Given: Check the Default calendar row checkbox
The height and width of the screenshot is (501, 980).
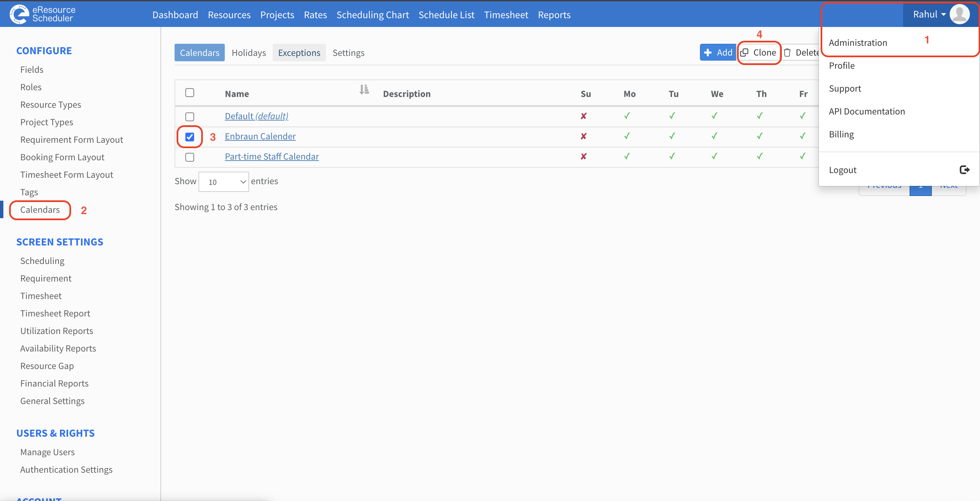Looking at the screenshot, I should (x=189, y=116).
